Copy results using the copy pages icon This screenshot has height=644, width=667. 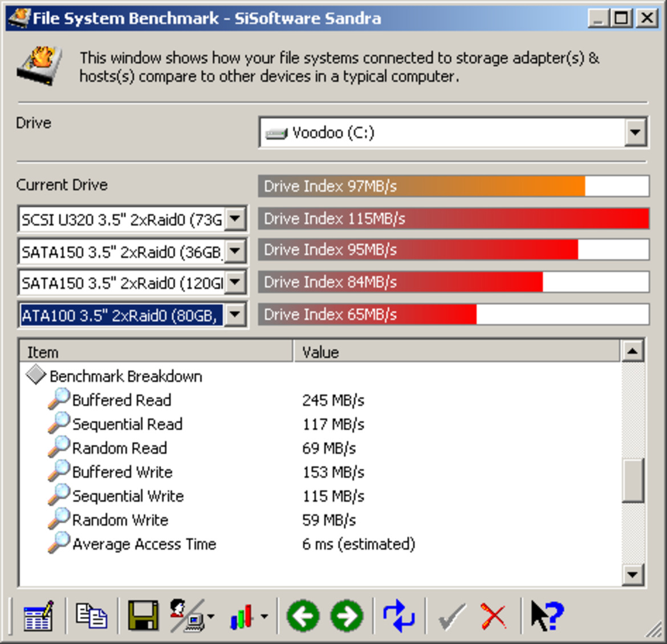click(91, 616)
